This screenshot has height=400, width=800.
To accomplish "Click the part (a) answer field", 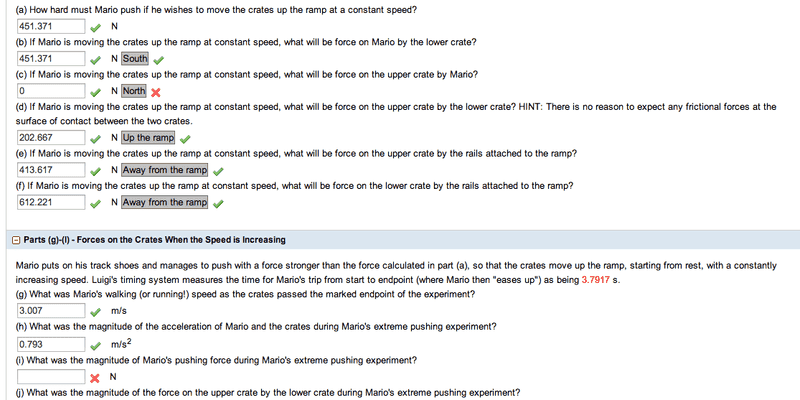I will (50, 26).
